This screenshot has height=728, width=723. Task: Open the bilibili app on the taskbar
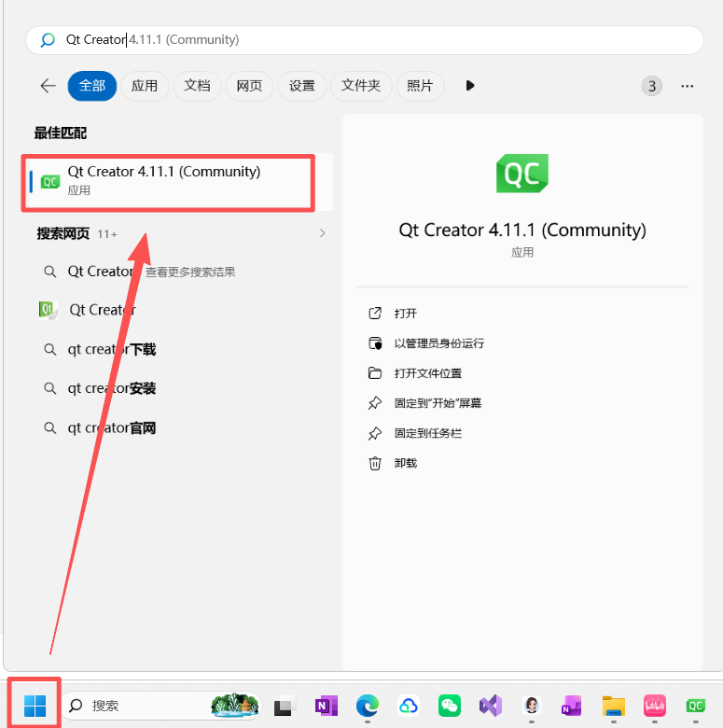point(654,707)
